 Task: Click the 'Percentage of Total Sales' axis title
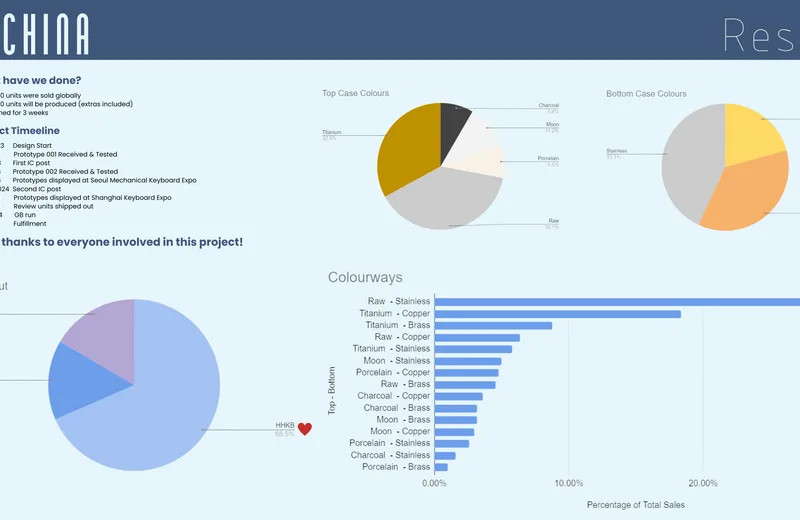tap(636, 505)
